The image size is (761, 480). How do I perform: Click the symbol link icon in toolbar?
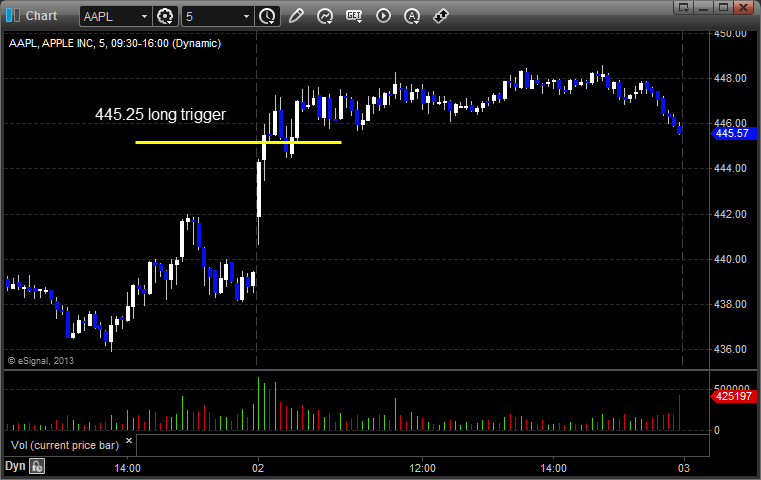[441, 16]
